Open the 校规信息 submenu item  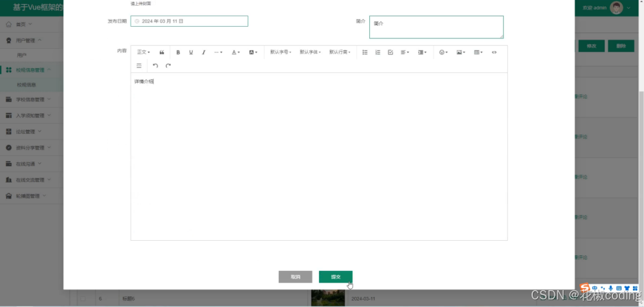coord(31,85)
